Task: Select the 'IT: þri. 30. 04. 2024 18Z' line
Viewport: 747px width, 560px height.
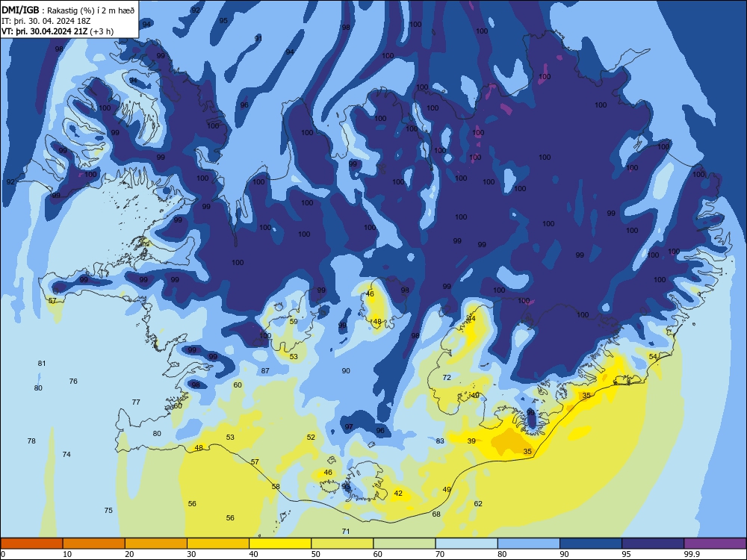Action: click(46, 21)
